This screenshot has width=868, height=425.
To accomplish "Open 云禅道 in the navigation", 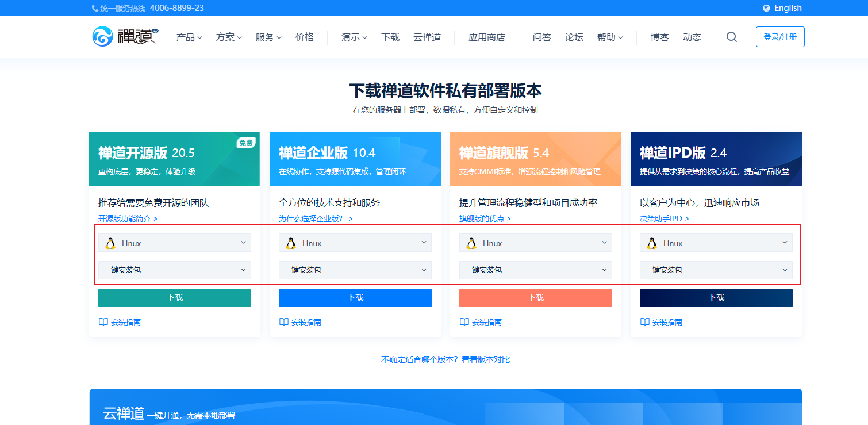I will click(x=427, y=37).
